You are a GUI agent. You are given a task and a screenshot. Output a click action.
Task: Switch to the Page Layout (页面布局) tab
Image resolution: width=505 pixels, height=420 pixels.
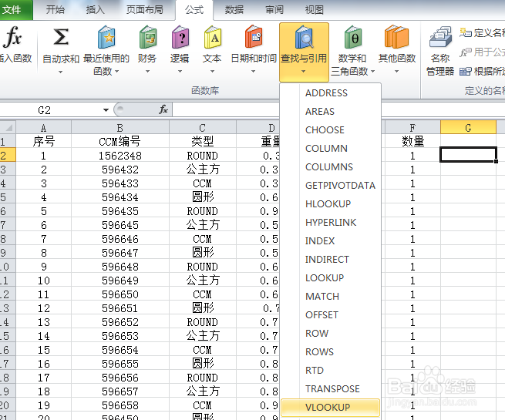pos(145,10)
